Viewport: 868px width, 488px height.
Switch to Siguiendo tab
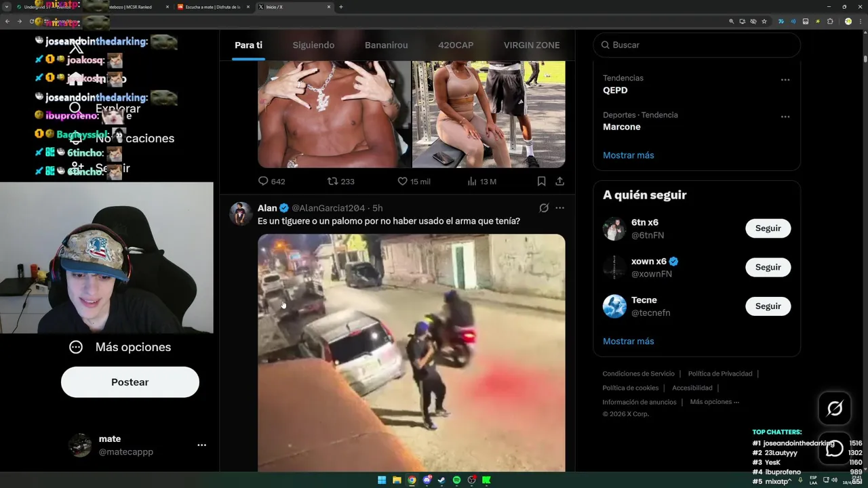click(313, 45)
